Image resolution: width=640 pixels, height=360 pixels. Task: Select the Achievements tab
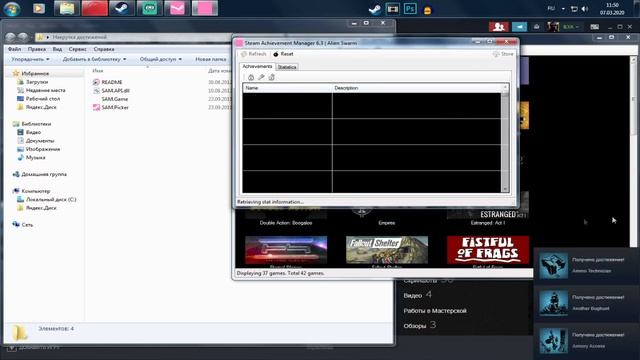click(x=257, y=66)
